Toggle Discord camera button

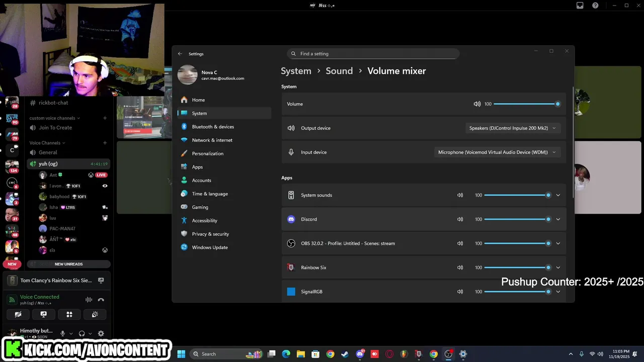click(18, 315)
